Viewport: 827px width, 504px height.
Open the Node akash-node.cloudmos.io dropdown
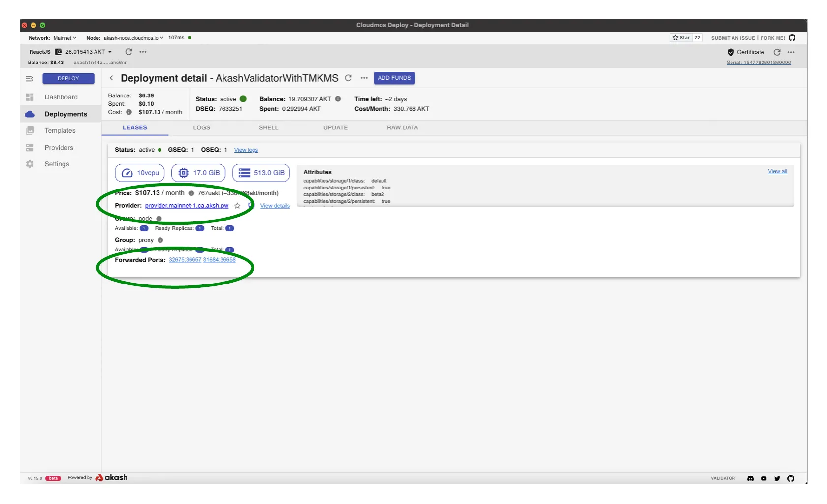pyautogui.click(x=133, y=38)
